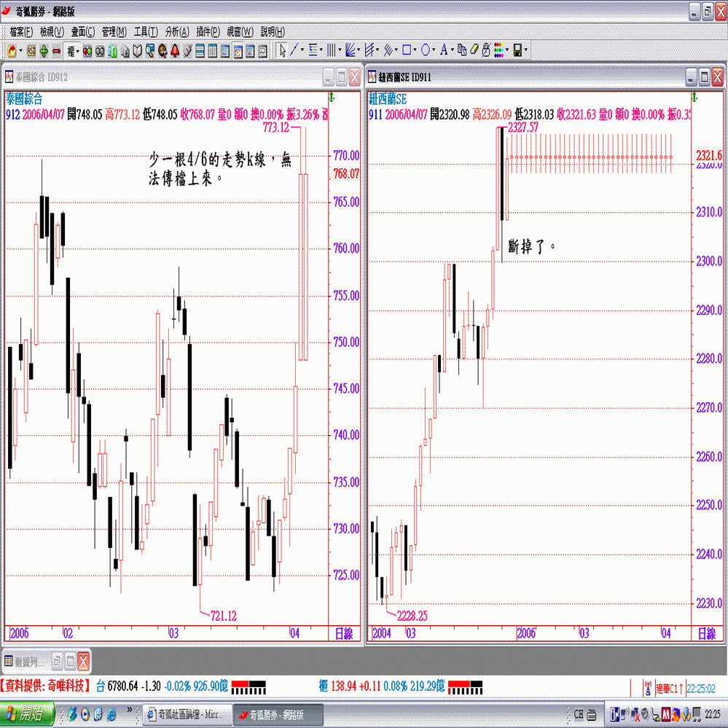The height and width of the screenshot is (728, 728).
Task: Select the eraser tool in toolbar
Action: (474, 50)
